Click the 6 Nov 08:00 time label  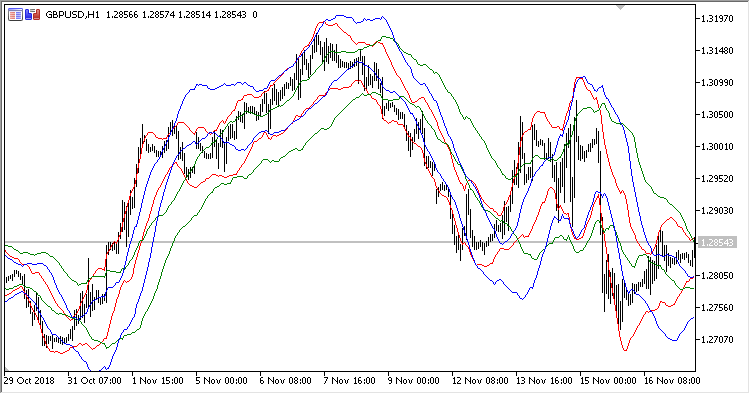[x=285, y=381]
